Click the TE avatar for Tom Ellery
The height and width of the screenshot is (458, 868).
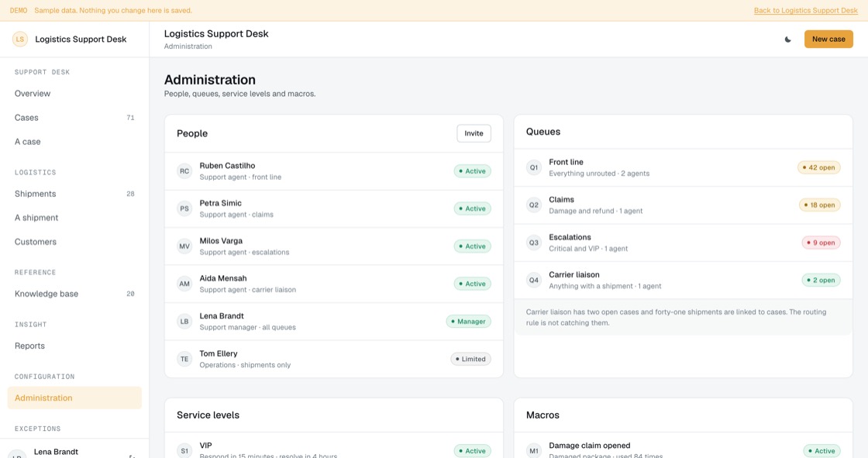tap(184, 359)
